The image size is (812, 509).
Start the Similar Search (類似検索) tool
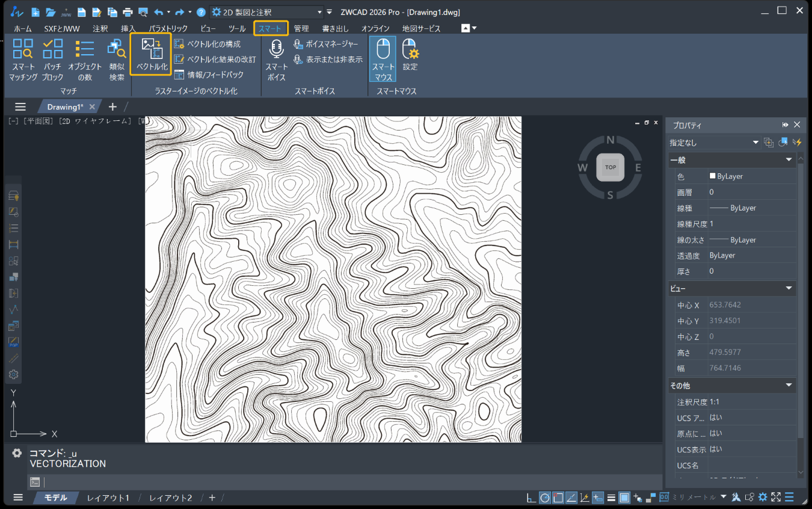(117, 60)
